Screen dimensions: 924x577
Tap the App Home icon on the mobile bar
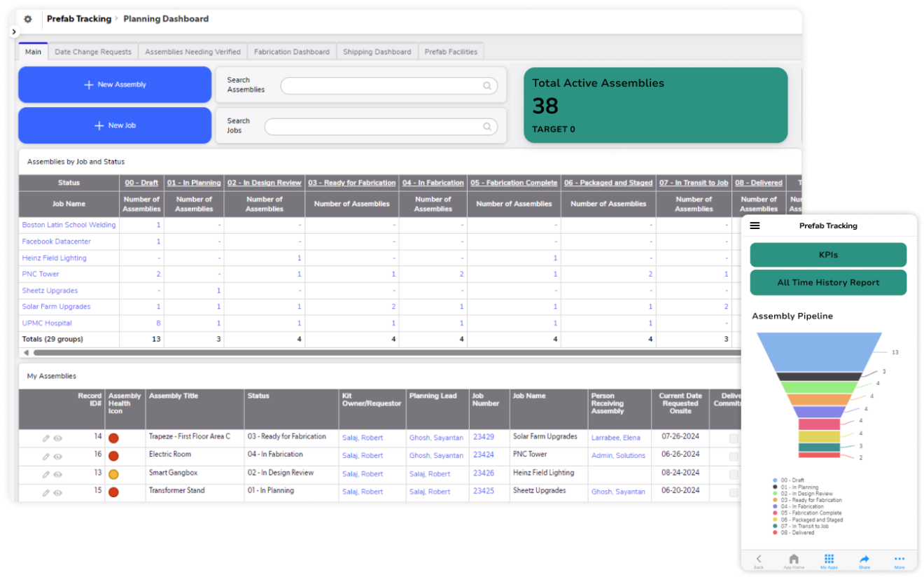click(x=794, y=558)
